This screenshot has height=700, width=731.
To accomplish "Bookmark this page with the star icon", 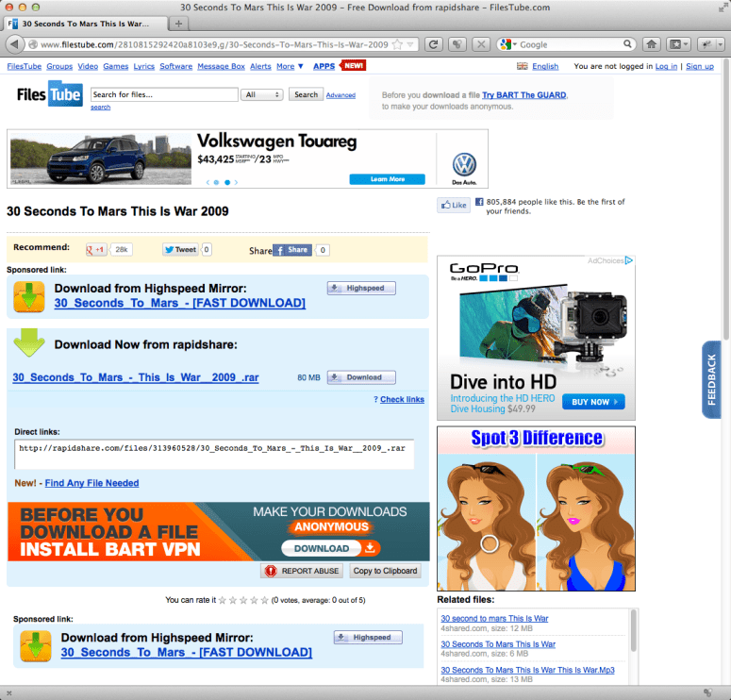I will 397,44.
